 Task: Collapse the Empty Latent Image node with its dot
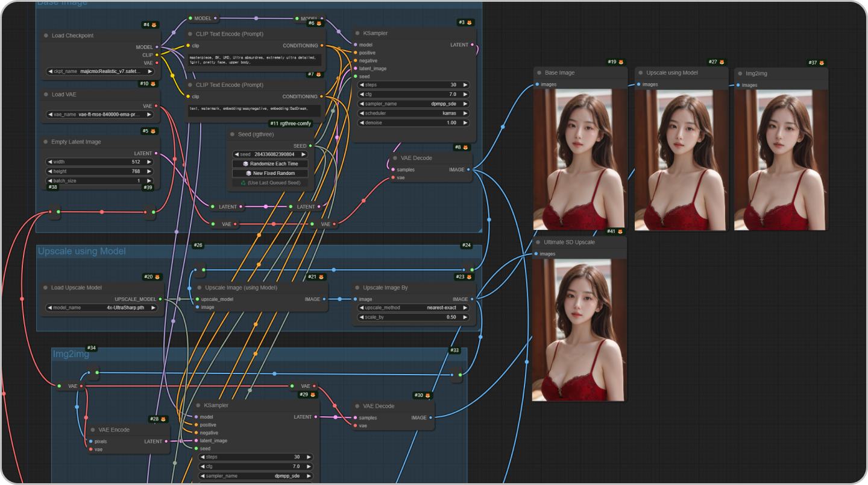pos(46,142)
